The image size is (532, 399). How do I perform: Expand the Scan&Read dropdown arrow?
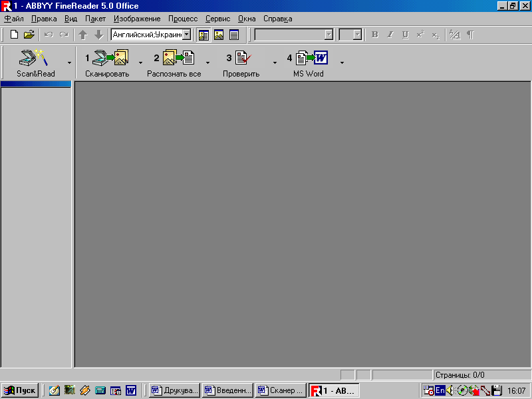69,63
